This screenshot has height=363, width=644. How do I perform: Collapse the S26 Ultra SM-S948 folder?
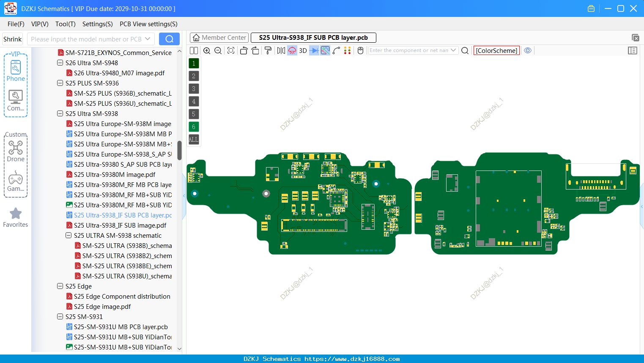[x=60, y=63]
